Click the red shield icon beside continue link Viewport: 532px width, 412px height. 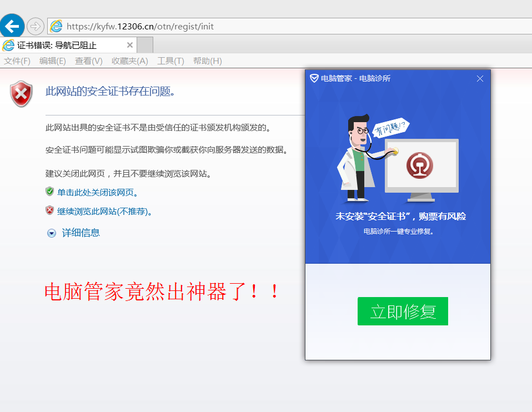coord(49,210)
